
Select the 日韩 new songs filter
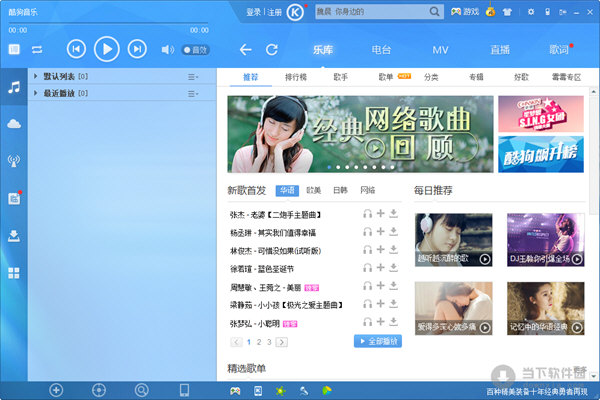[x=340, y=190]
